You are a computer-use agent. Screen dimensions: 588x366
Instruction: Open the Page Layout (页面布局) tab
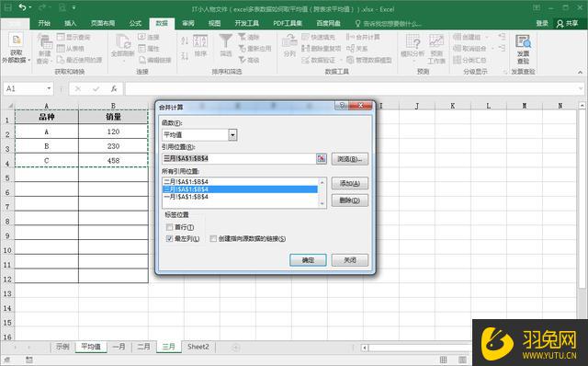click(103, 23)
